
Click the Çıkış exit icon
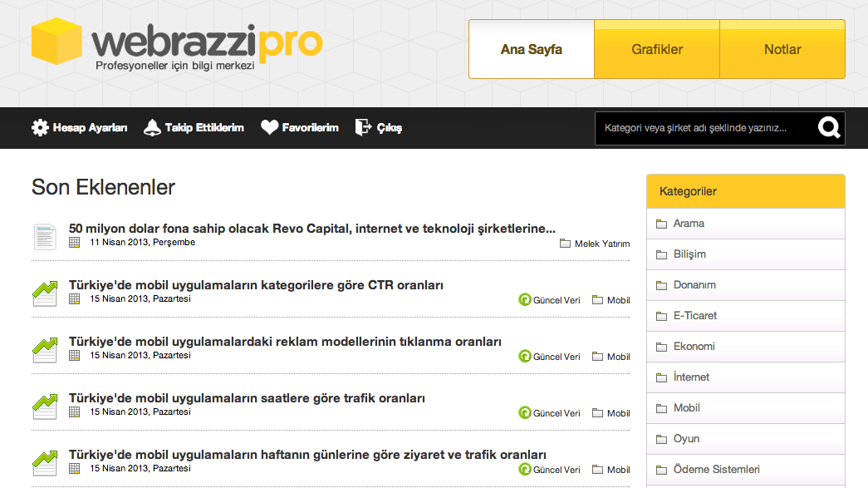(363, 127)
